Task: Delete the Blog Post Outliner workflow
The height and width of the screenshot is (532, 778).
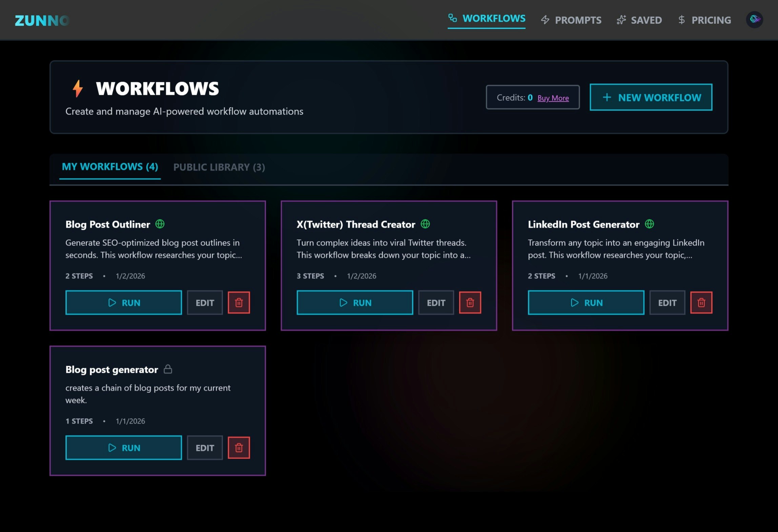Action: tap(239, 302)
